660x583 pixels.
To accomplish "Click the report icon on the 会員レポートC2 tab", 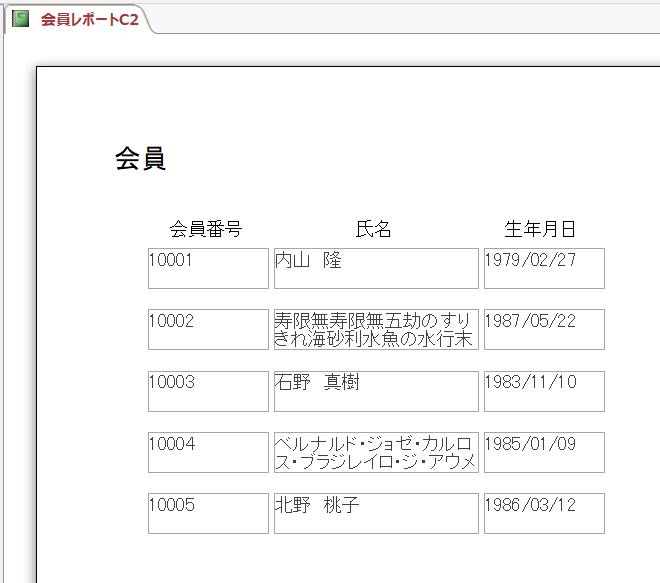I will tap(21, 19).
